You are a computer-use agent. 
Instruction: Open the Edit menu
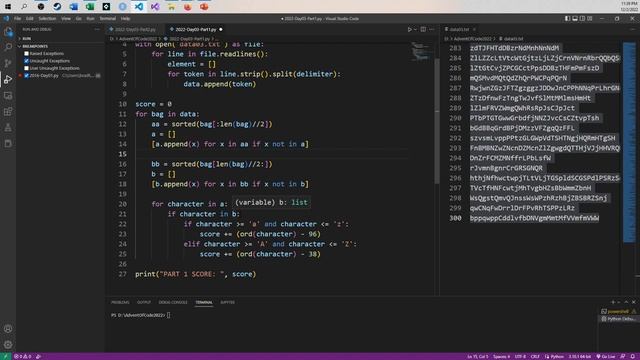[30, 18]
